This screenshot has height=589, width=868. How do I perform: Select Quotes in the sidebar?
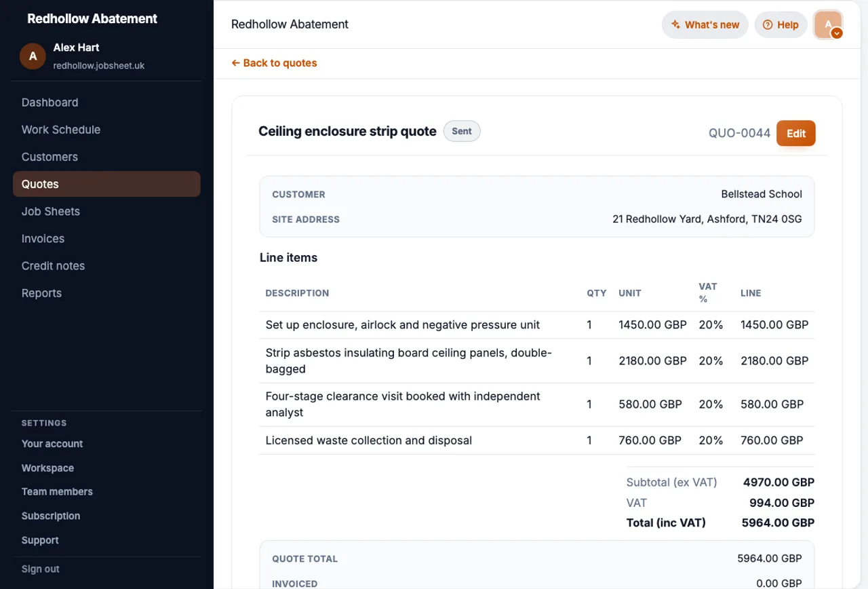[106, 184]
